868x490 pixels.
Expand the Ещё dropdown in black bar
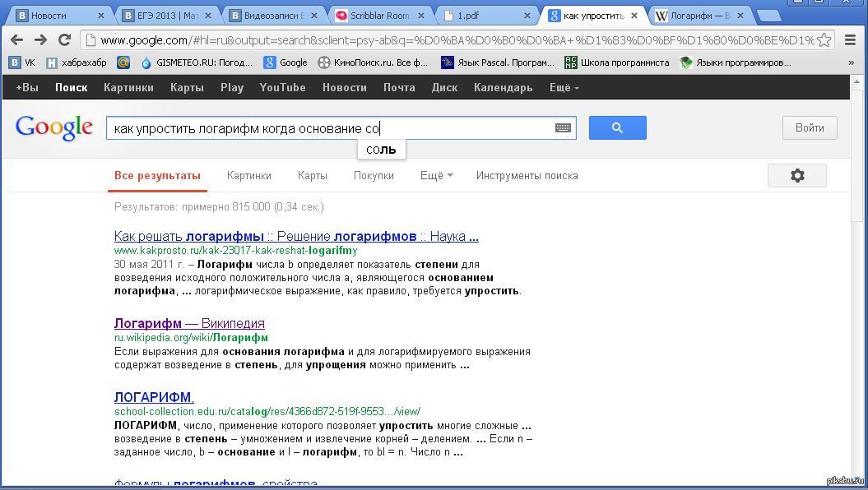(x=564, y=87)
